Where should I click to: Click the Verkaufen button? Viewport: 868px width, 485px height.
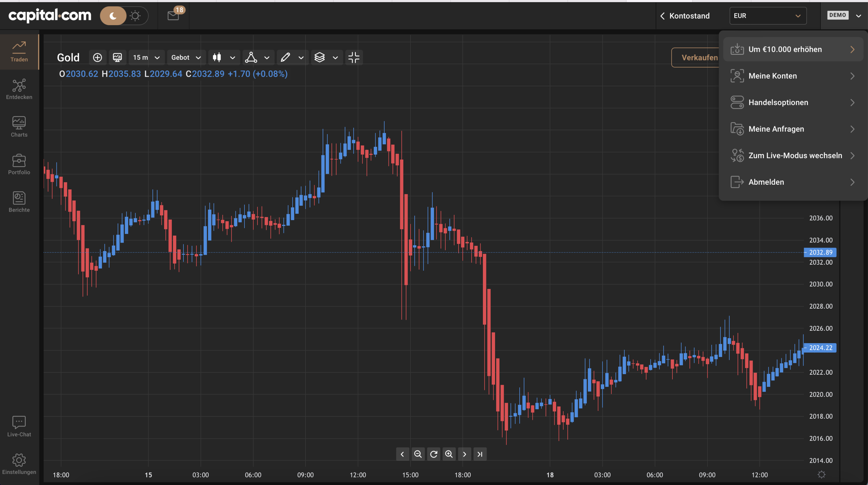pos(696,57)
